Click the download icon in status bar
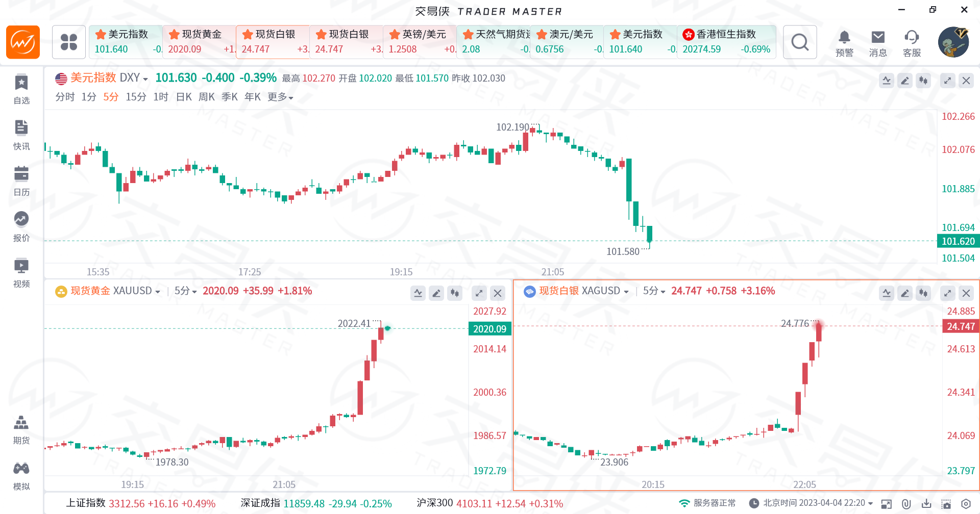This screenshot has height=514, width=980. 926,504
